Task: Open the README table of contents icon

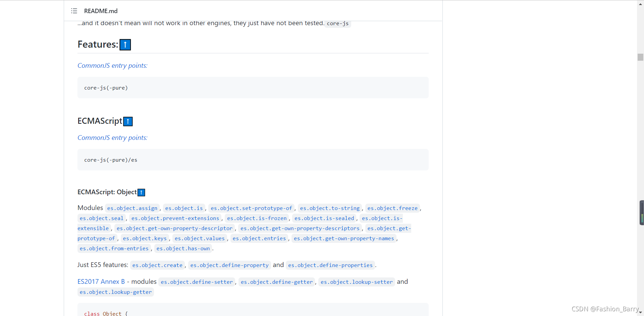Action: [x=74, y=11]
